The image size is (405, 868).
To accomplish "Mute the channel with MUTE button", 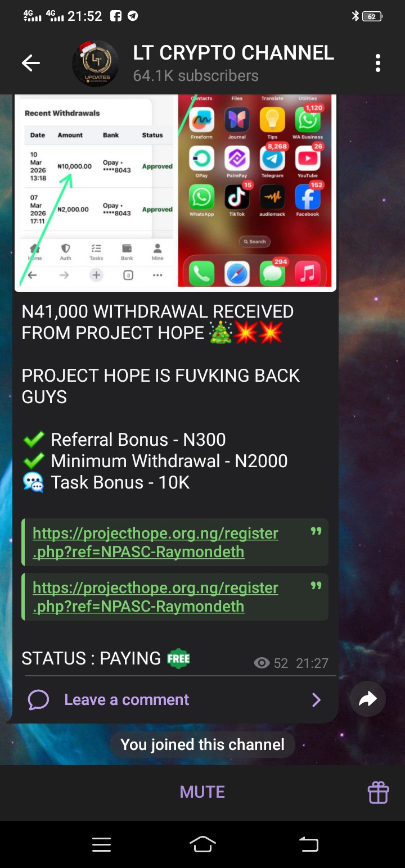I will tap(202, 792).
